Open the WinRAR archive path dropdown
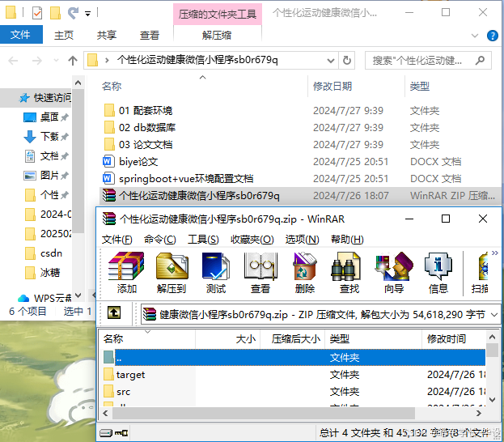This screenshot has height=442, width=504. pos(494,315)
